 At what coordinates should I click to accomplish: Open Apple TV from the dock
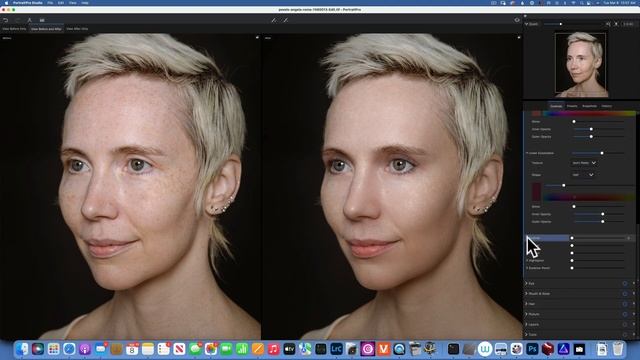pos(289,349)
